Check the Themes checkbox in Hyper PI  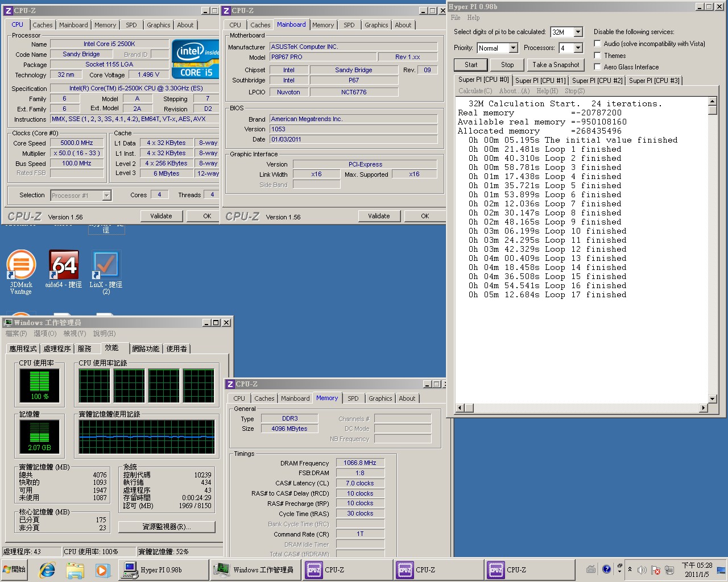(x=597, y=55)
